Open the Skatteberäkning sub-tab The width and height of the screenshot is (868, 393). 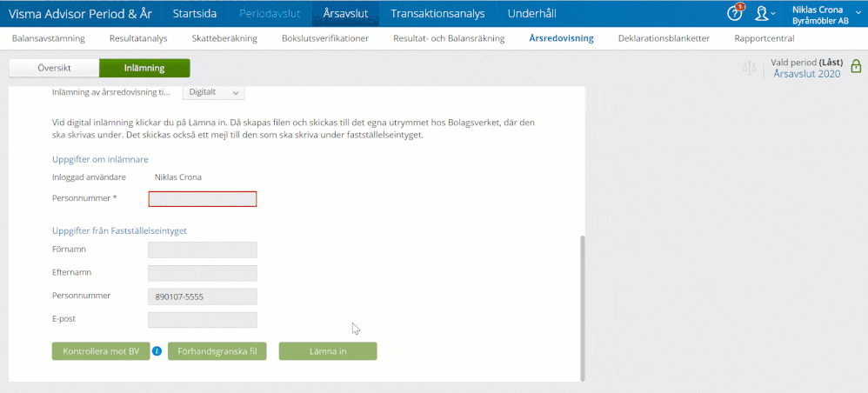pos(226,38)
